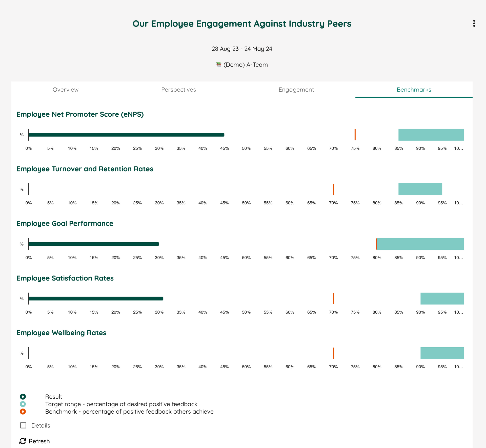Click the Employee Net Promoter Score (eNPS) heading
Image resolution: width=486 pixels, height=448 pixels.
(80, 114)
